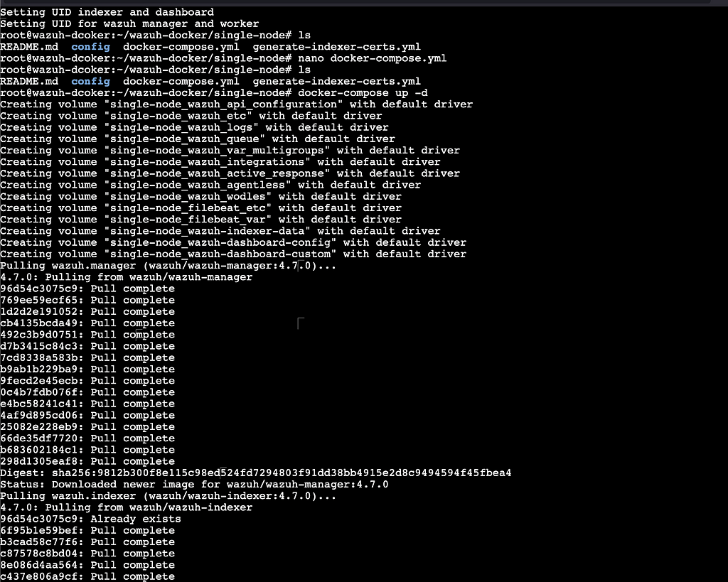Select volume name "single-node_wazuh_wodles"
This screenshot has height=582, width=728.
tap(188, 196)
